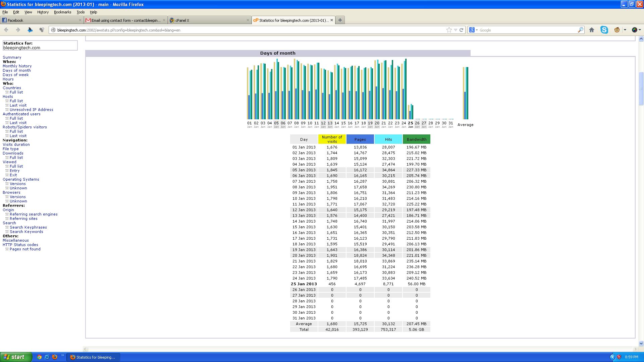
Task: Click the Home toolbar icon
Action: click(592, 30)
